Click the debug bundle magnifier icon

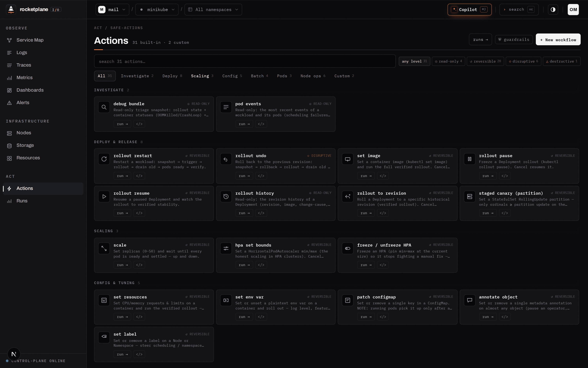[x=104, y=107]
